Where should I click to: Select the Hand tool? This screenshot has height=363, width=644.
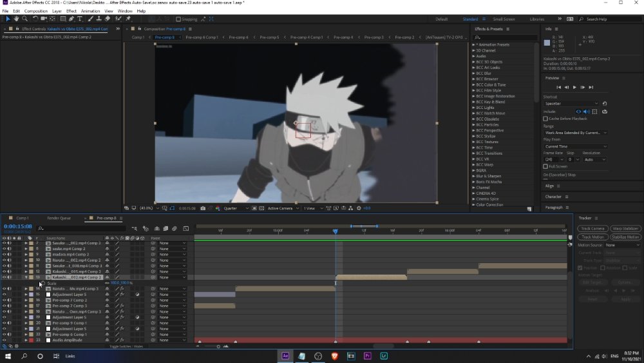16,19
